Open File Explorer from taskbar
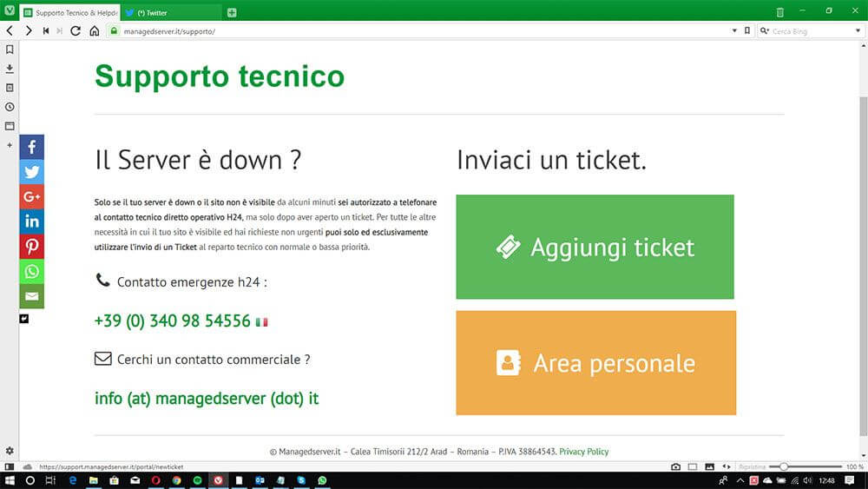868x489 pixels. [x=94, y=480]
